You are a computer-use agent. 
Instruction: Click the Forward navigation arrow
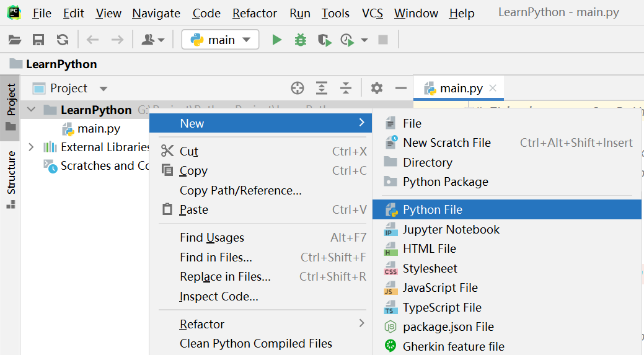118,40
